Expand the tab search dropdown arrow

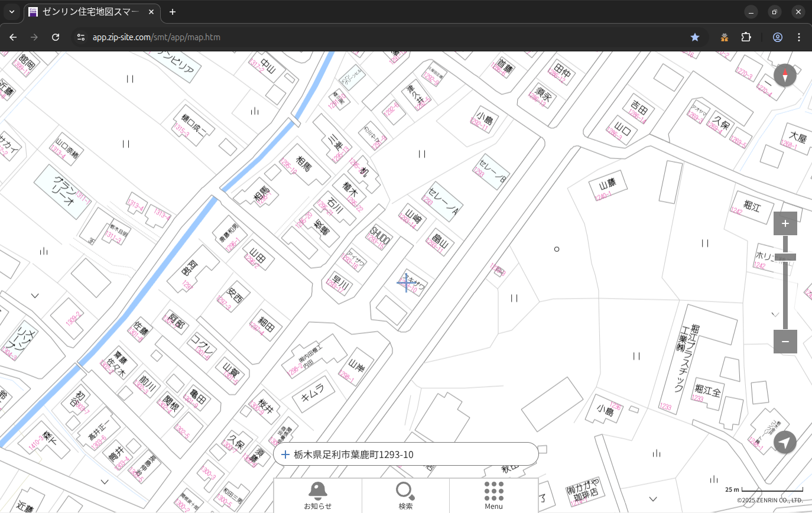[11, 12]
